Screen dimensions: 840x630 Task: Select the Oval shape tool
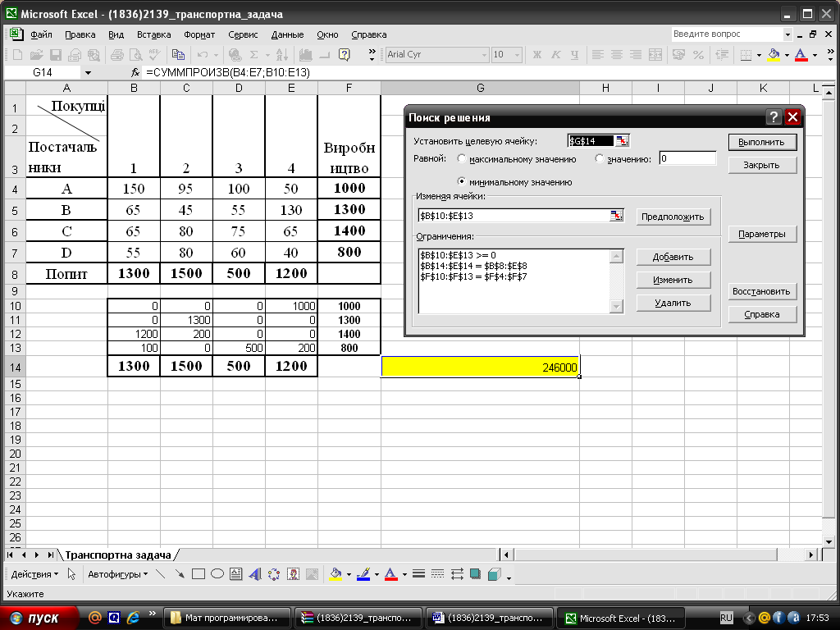point(217,574)
